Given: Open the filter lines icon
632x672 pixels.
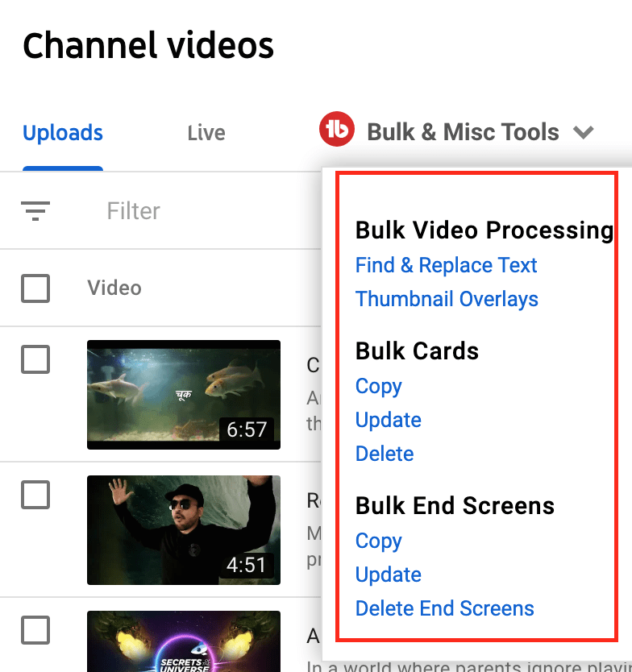Looking at the screenshot, I should [35, 211].
